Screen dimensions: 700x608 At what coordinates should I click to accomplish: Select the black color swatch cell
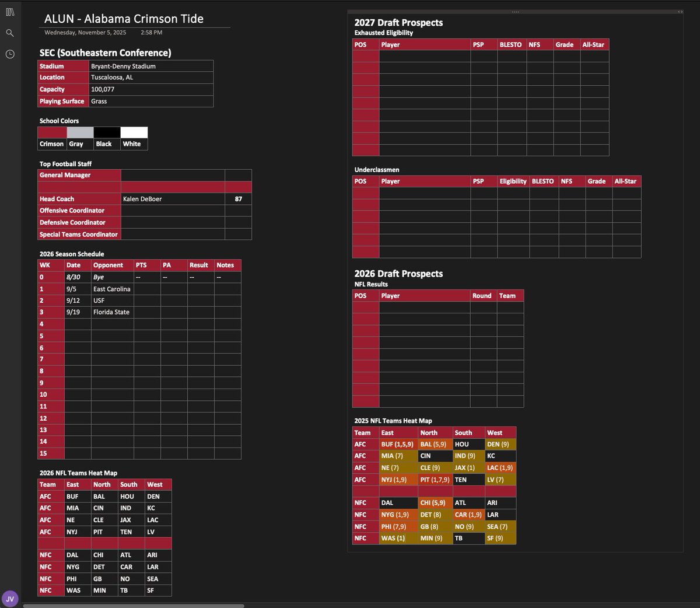coord(107,132)
